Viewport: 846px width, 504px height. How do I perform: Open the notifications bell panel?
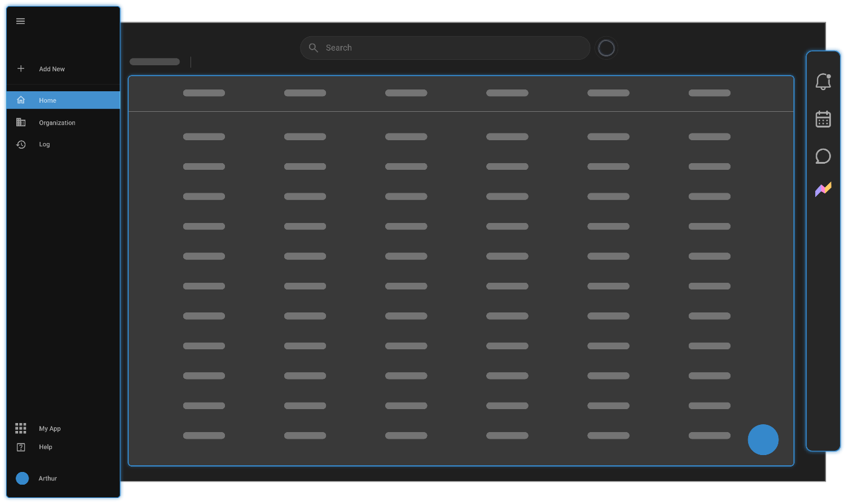pos(823,82)
